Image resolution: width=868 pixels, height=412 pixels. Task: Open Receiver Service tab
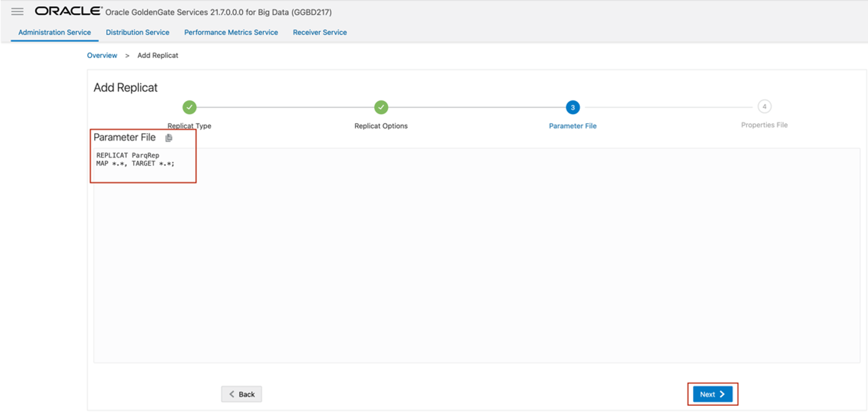pyautogui.click(x=320, y=32)
